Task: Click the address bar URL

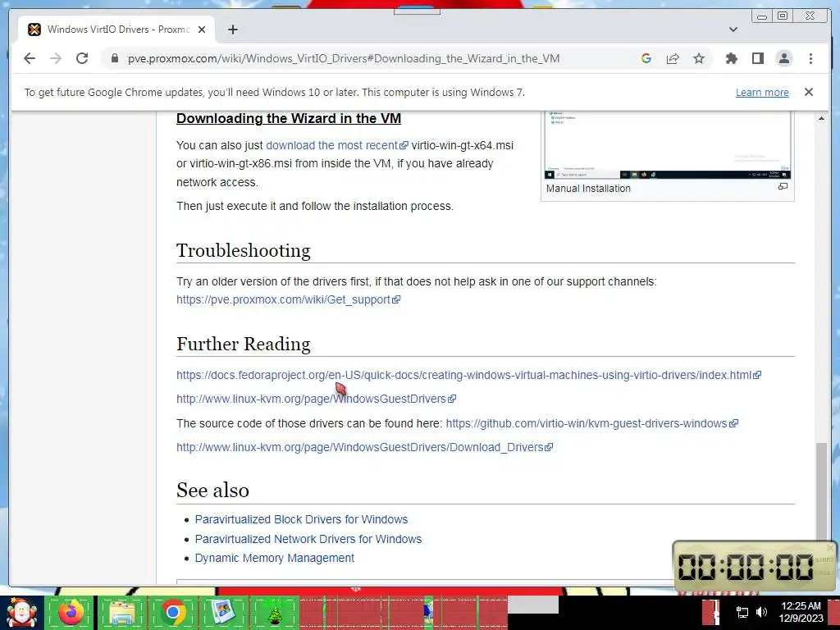Action: tap(344, 58)
